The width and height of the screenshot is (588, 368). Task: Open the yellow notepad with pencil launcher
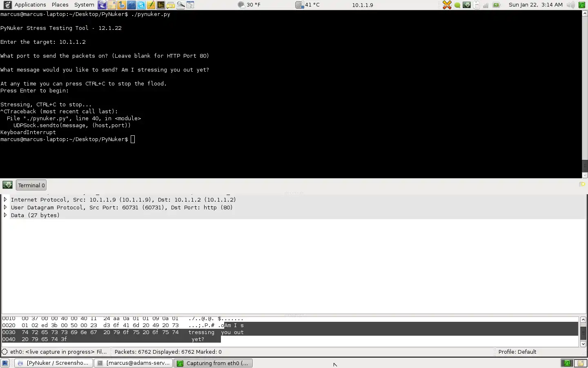tap(151, 5)
